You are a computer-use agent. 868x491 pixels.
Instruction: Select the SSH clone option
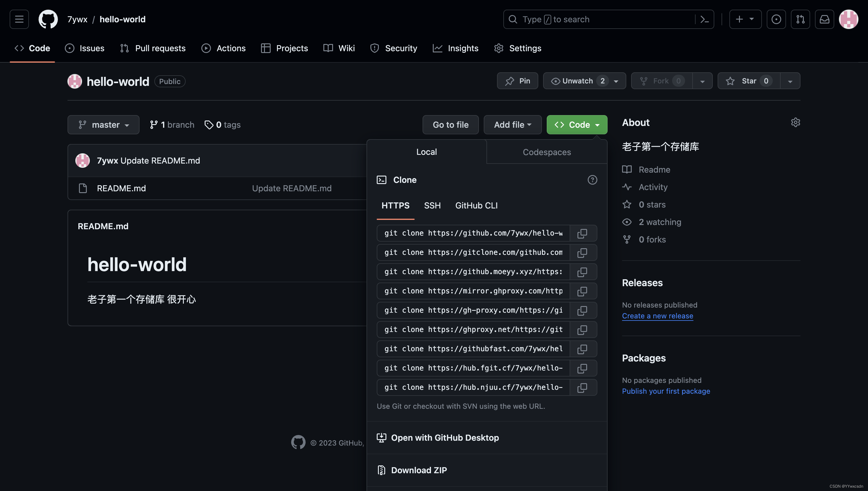point(432,205)
